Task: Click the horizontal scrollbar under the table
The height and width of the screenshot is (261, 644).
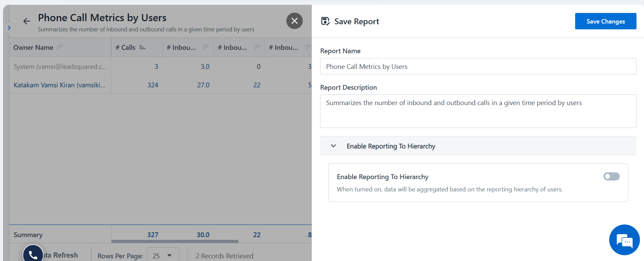Action: click(x=175, y=241)
